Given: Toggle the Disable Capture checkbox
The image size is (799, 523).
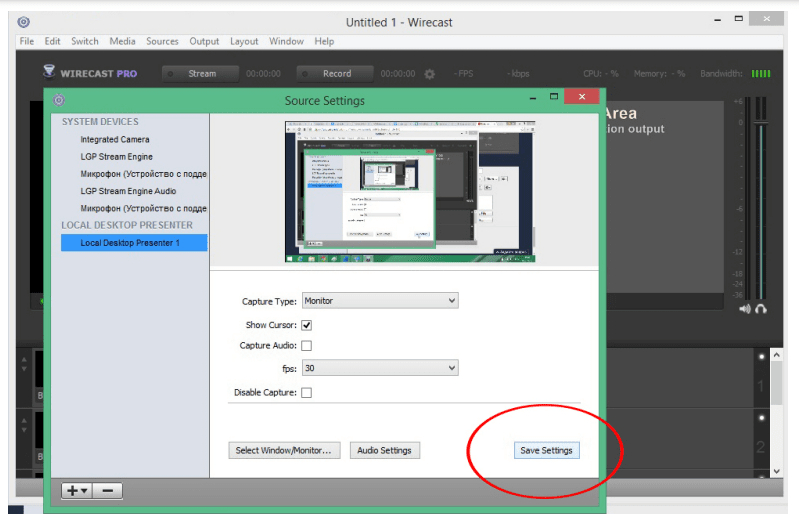Looking at the screenshot, I should coord(306,393).
